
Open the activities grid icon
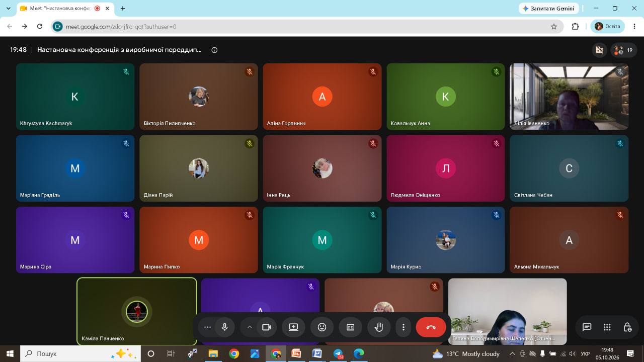click(x=607, y=327)
